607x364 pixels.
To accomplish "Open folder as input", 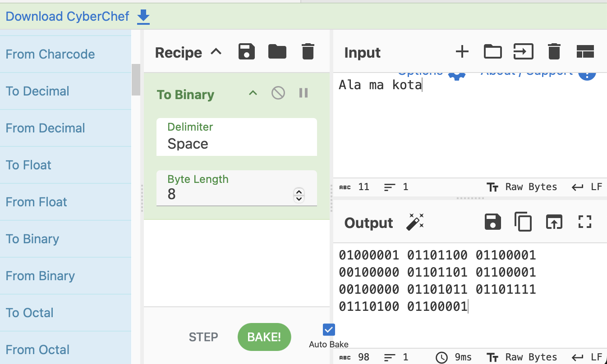I will pos(492,52).
